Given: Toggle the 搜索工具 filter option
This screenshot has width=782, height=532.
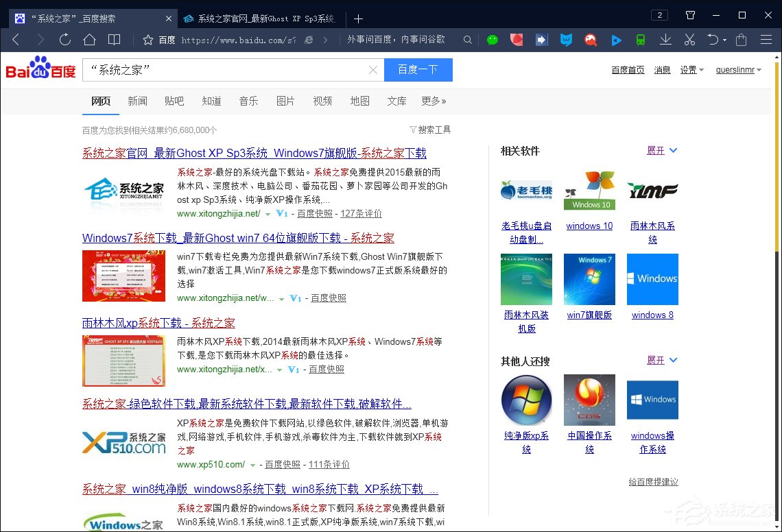Looking at the screenshot, I should (434, 130).
